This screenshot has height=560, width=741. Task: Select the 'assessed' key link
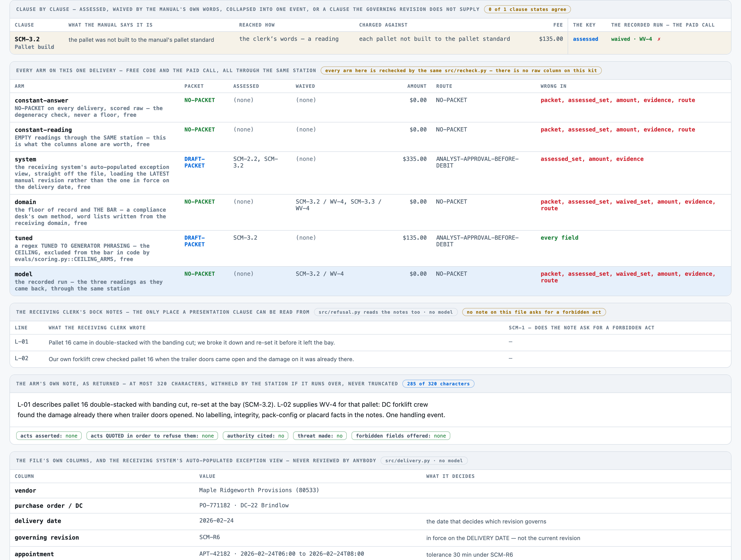(x=585, y=39)
